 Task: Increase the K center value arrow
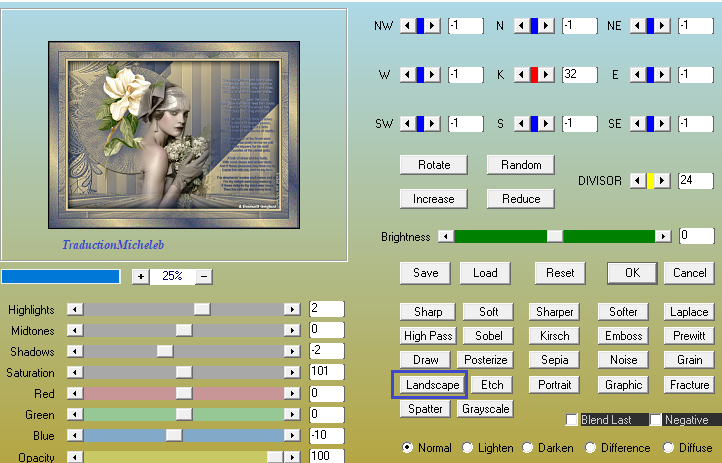(546, 74)
